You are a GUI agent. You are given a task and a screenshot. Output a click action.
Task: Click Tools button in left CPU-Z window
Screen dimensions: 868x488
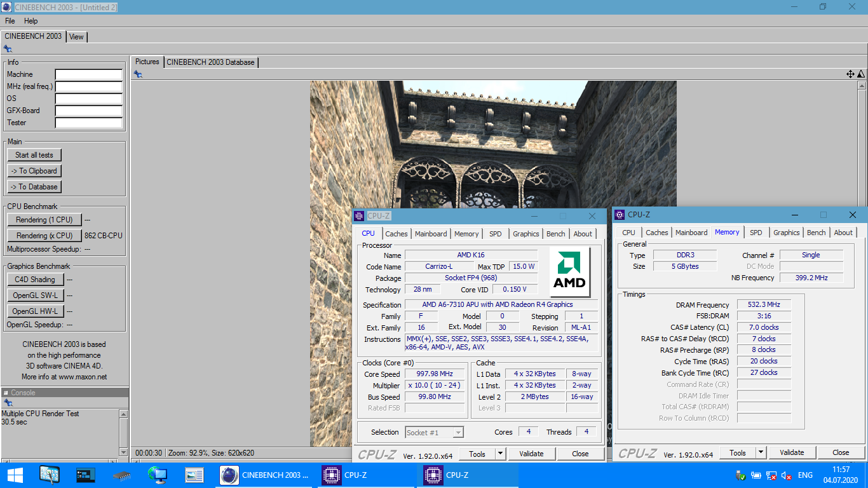(x=477, y=454)
